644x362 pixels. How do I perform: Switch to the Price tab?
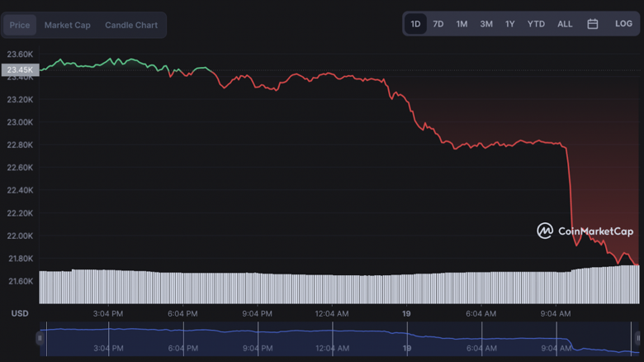(x=20, y=25)
